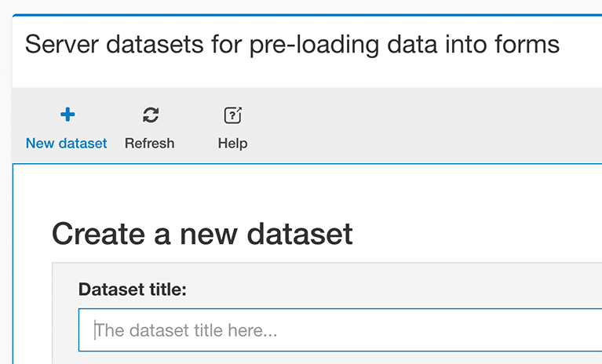Click the word "Server" in the page header

tap(62, 44)
